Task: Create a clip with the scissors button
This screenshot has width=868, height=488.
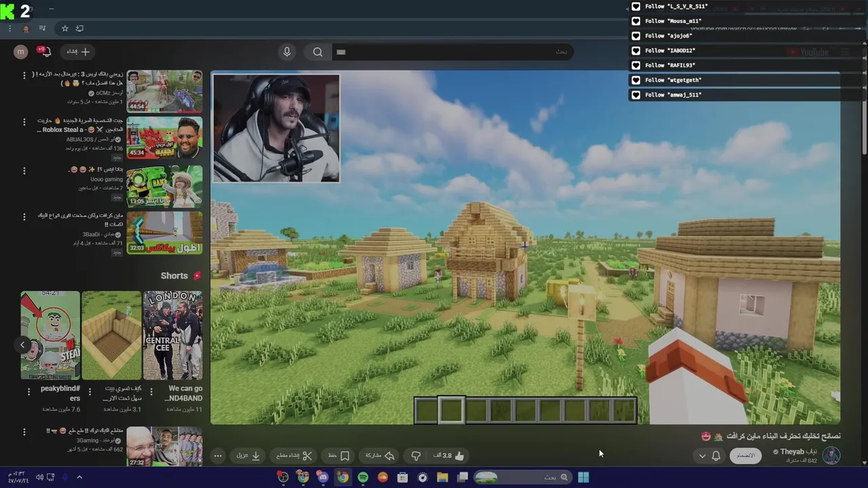Action: click(x=294, y=456)
